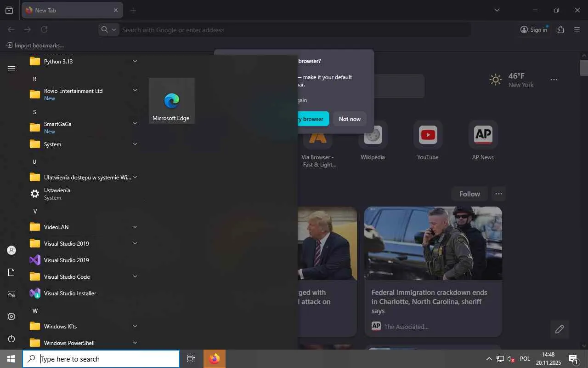Open a new tab with the plus icon
The image size is (588, 368).
(133, 10)
